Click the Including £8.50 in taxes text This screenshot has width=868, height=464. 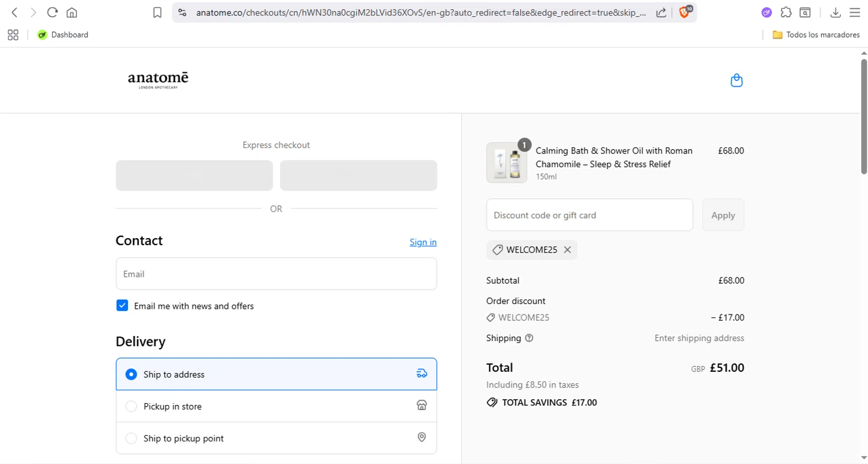coord(532,385)
